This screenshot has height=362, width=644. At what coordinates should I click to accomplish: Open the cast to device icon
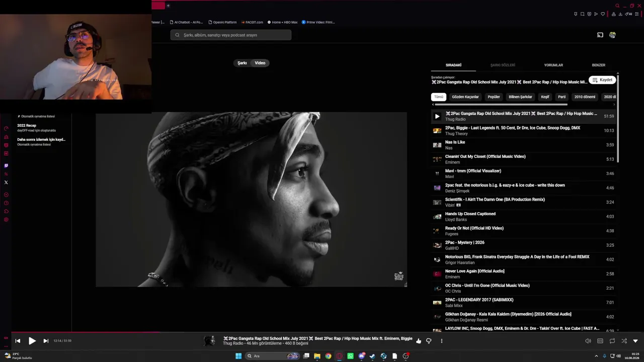600,35
